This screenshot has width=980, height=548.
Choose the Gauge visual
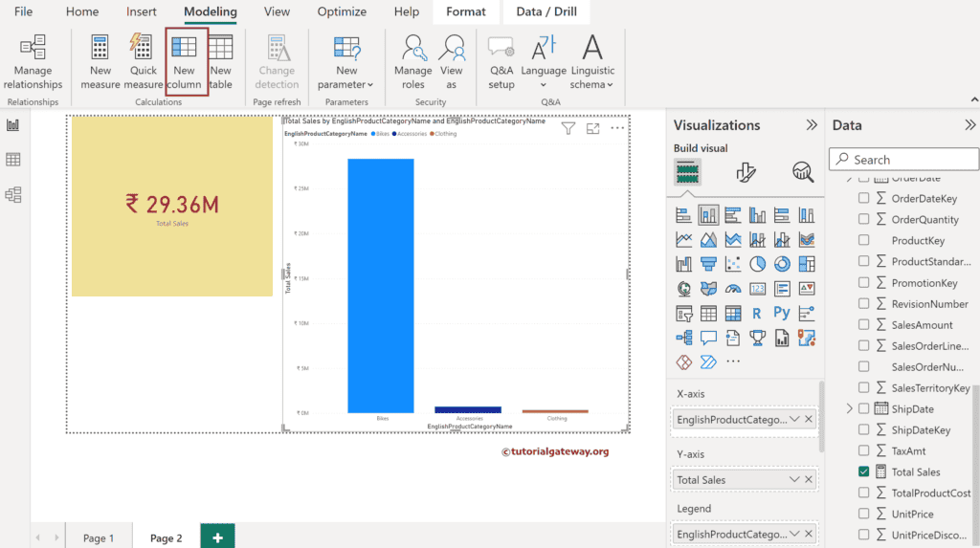(732, 289)
